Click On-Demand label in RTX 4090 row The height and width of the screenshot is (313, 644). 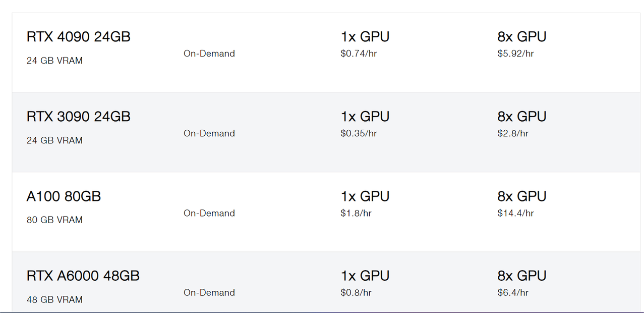(x=209, y=54)
